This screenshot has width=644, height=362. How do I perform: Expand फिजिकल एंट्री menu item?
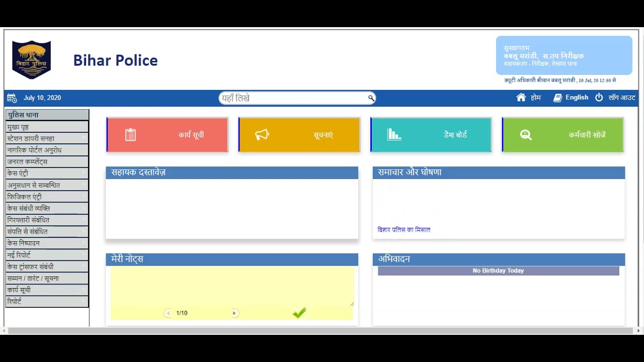coord(47,197)
